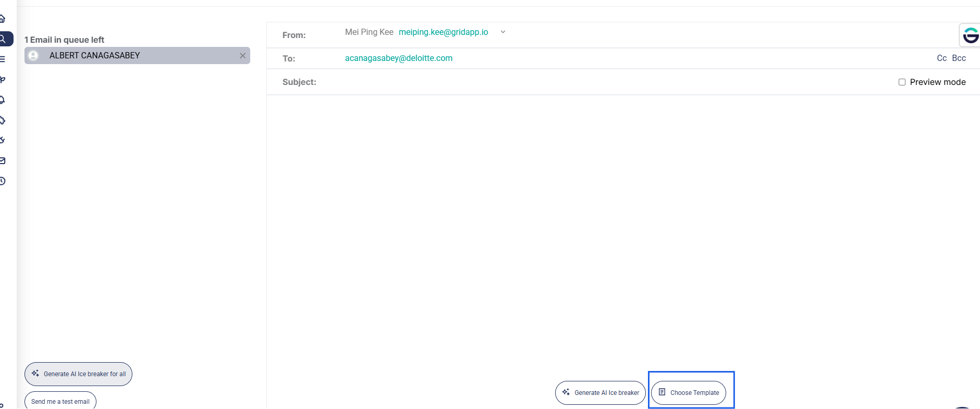Image resolution: width=980 pixels, height=409 pixels.
Task: Open the list menu icon in the sidebar
Action: (x=3, y=59)
